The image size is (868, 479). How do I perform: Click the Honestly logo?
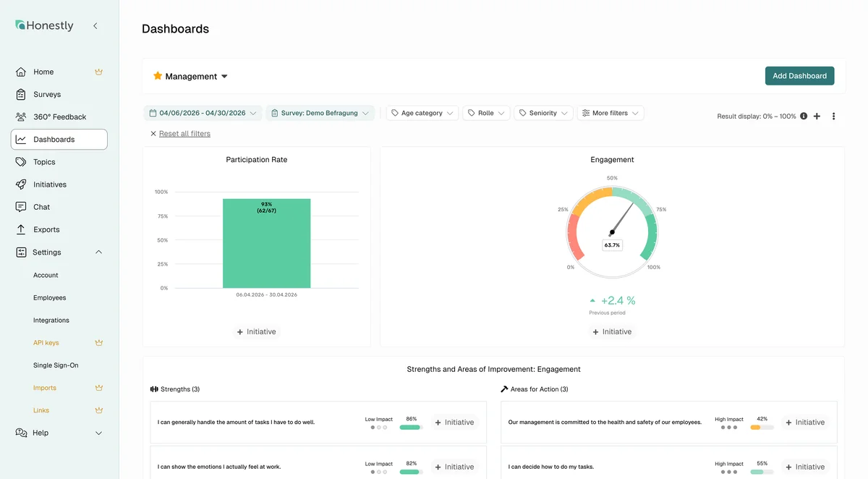coord(44,25)
